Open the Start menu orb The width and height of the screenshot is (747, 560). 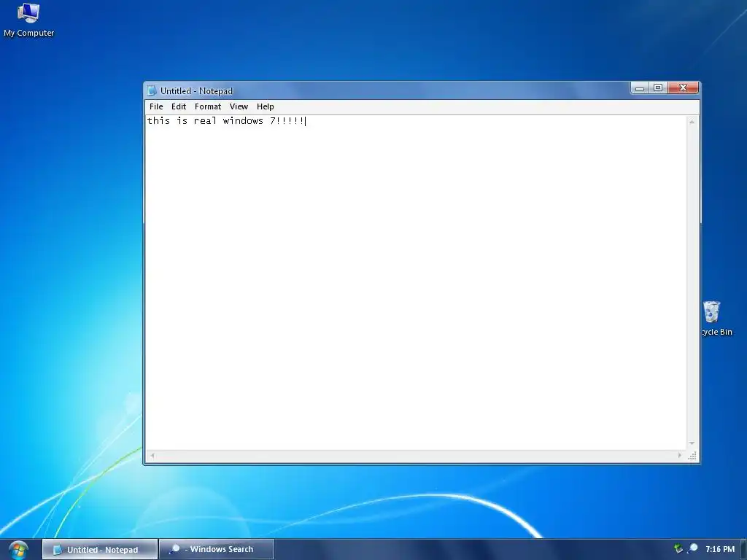point(18,550)
